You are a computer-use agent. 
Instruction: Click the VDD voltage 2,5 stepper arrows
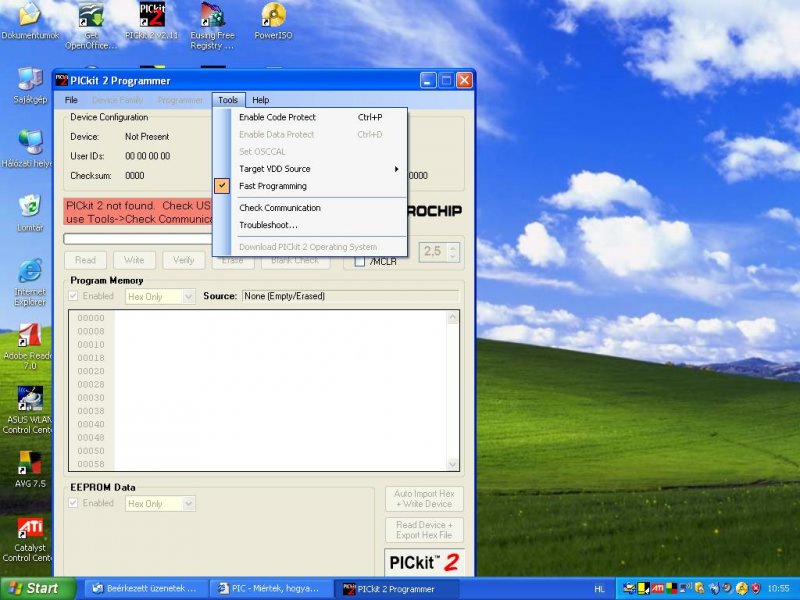click(453, 252)
